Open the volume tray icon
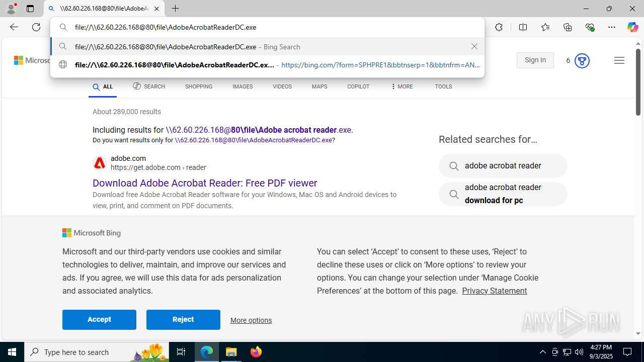The image size is (644, 362). coord(579,352)
